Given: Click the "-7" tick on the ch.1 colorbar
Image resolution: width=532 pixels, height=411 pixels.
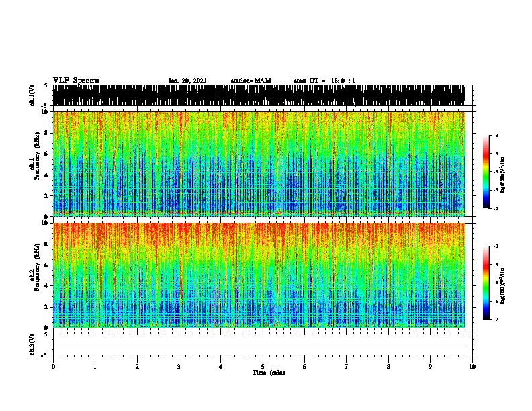Looking at the screenshot, I should tap(496, 208).
